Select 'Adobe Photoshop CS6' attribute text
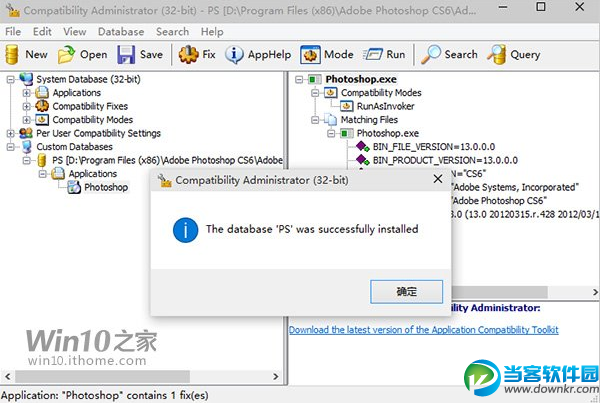The image size is (600, 403). [x=499, y=201]
